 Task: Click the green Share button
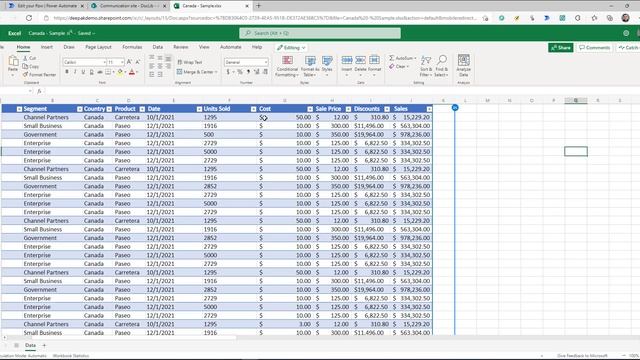(561, 48)
